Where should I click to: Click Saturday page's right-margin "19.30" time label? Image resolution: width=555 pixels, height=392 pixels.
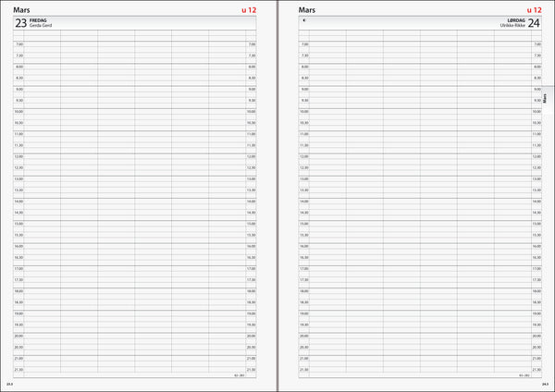536,325
